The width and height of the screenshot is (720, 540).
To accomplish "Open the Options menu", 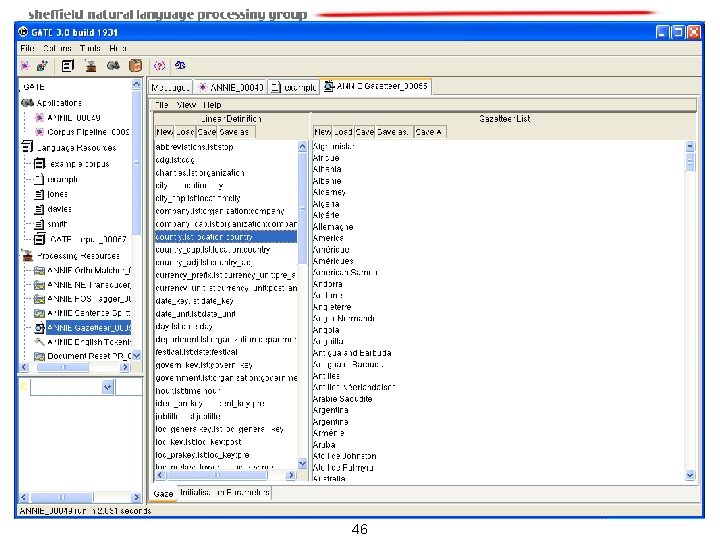I will pos(57,48).
